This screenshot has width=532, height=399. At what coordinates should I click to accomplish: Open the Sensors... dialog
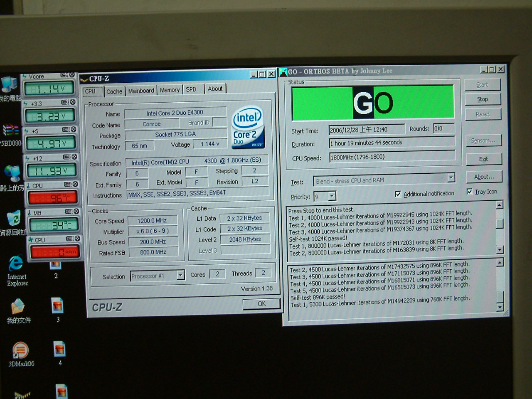pos(483,140)
